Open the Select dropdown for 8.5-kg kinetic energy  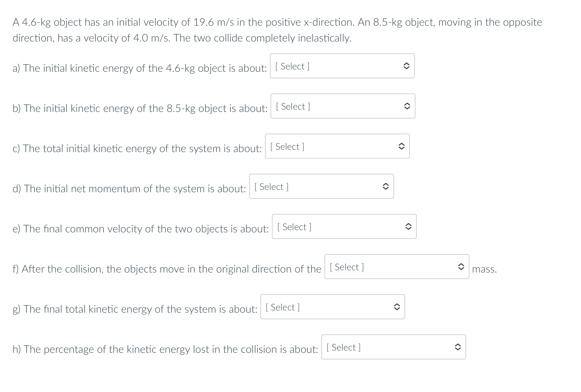(x=343, y=106)
